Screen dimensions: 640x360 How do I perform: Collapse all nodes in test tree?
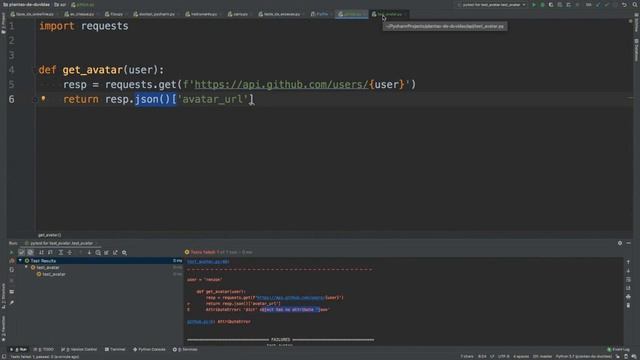(x=70, y=253)
